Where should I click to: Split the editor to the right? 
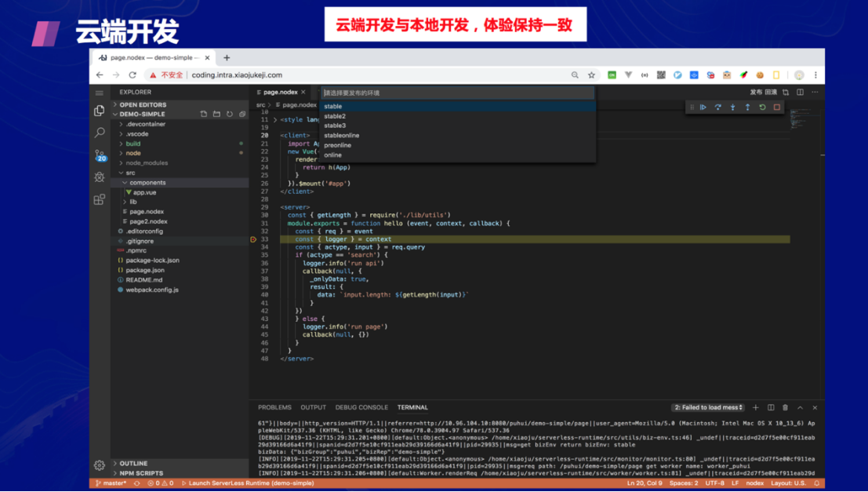[800, 93]
